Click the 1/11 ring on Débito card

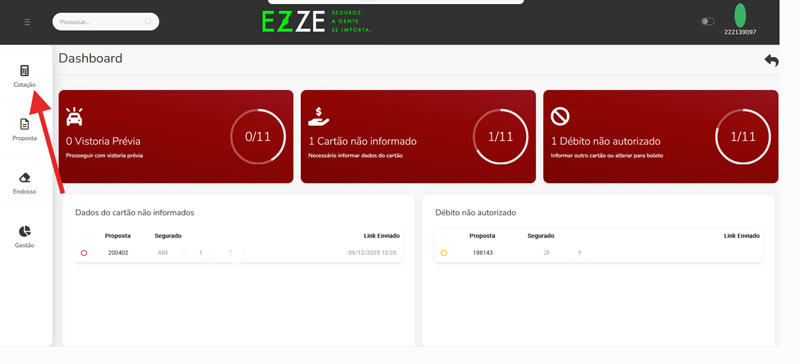click(743, 137)
